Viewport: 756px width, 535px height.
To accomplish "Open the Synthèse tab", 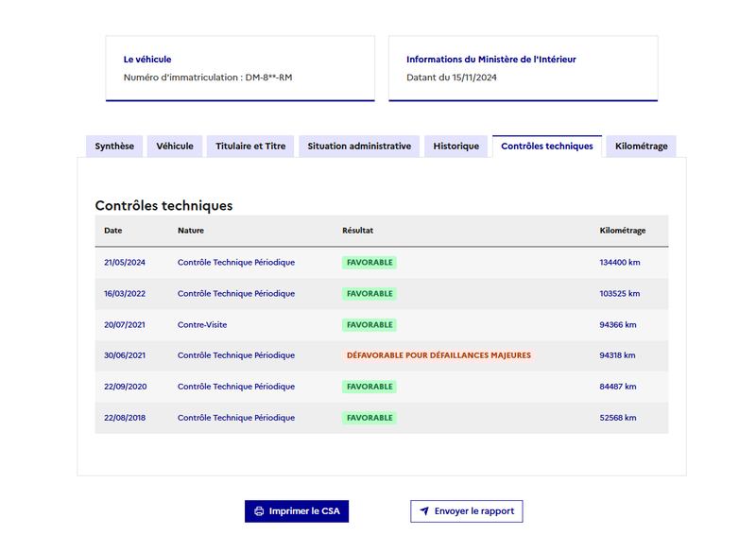I will [x=114, y=147].
